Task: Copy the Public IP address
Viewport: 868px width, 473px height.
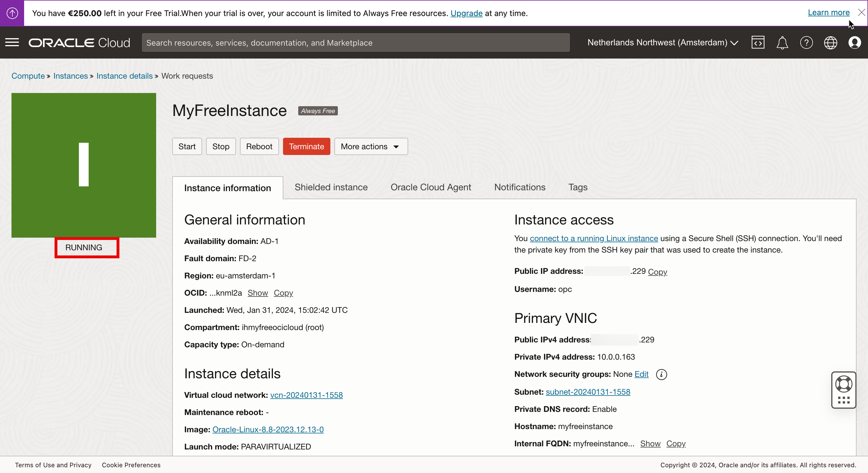Action: [657, 272]
